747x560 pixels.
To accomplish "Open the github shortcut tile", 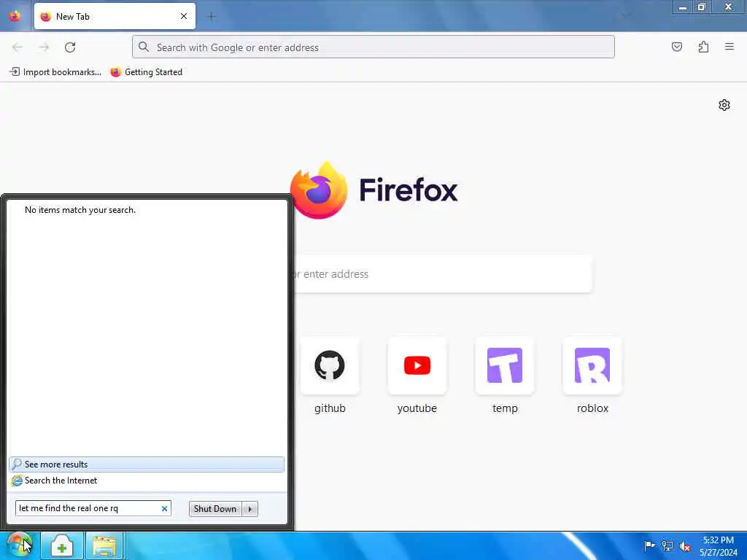I will click(x=330, y=366).
